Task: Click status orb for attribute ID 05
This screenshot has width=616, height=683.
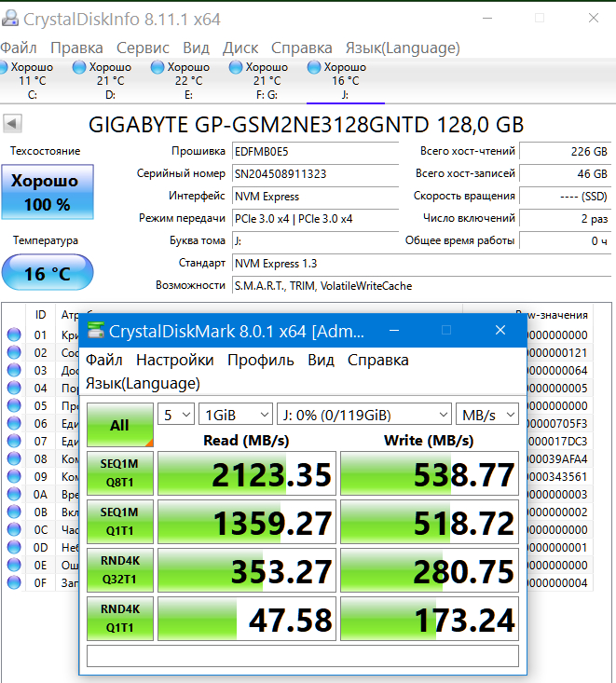Action: pos(14,405)
